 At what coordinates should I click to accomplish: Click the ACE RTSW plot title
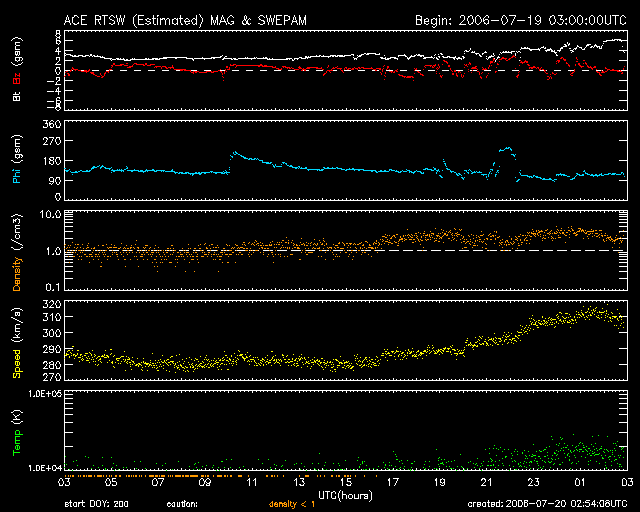198,19
